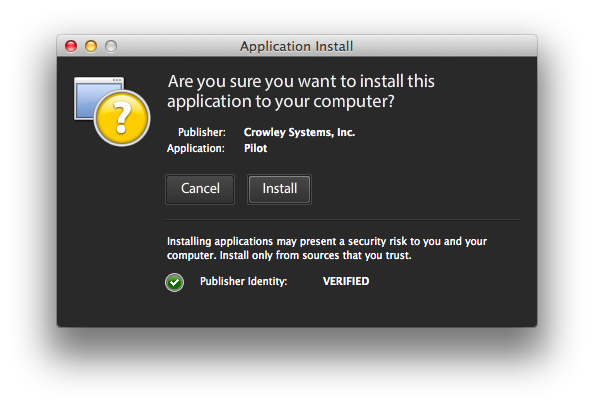The height and width of the screenshot is (406, 594).
Task: Click the Application Install window title
Action: pos(296,46)
